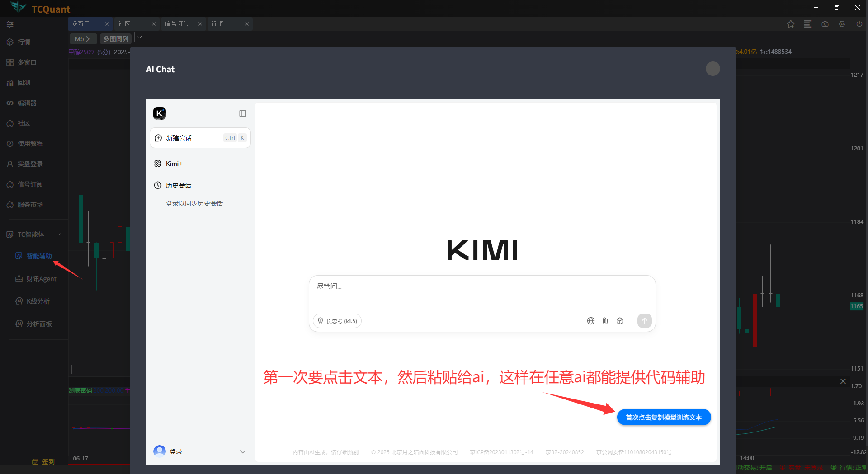Open the 服务市场 marketplace
This screenshot has height=474, width=868.
29,204
